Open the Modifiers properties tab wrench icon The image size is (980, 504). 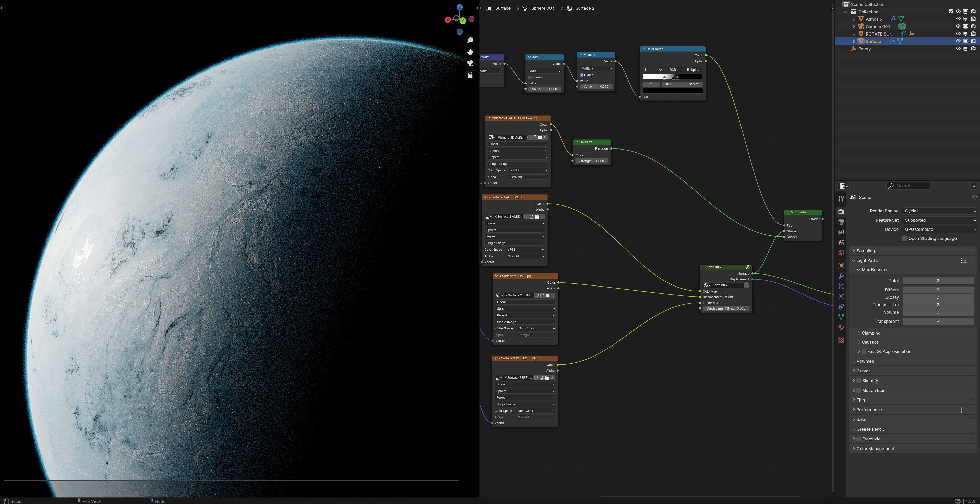841,276
